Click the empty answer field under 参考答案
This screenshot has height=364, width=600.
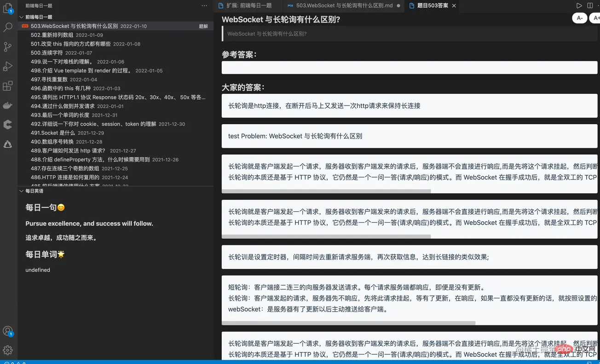410,67
